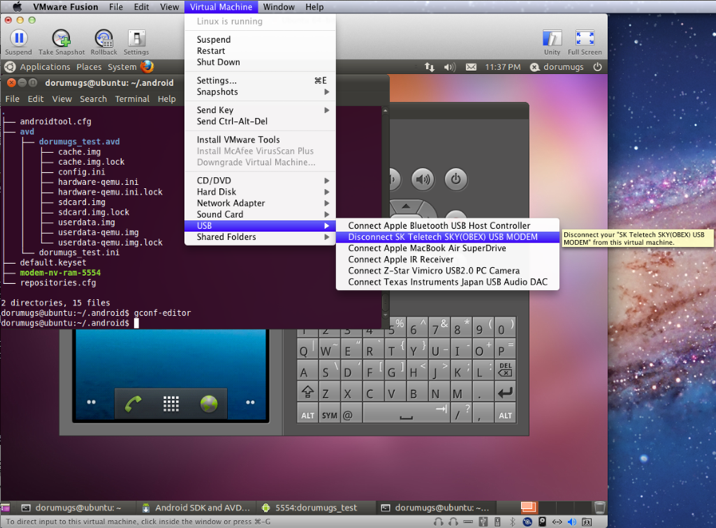The width and height of the screenshot is (716, 528).
Task: Choose Connect Z-Star Vimicro USB2.0 PC Camera
Action: coord(448,271)
